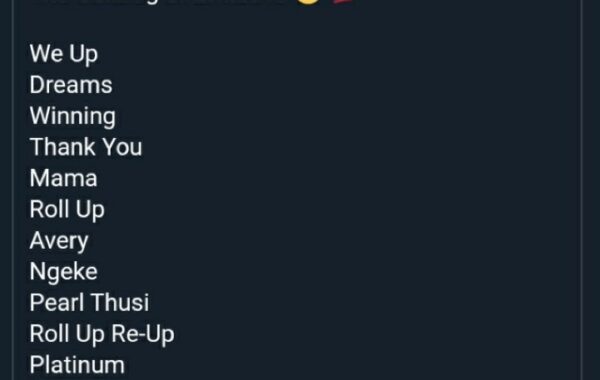Tap the "Winning" entry in the list
600x380 pixels.
[x=72, y=116]
